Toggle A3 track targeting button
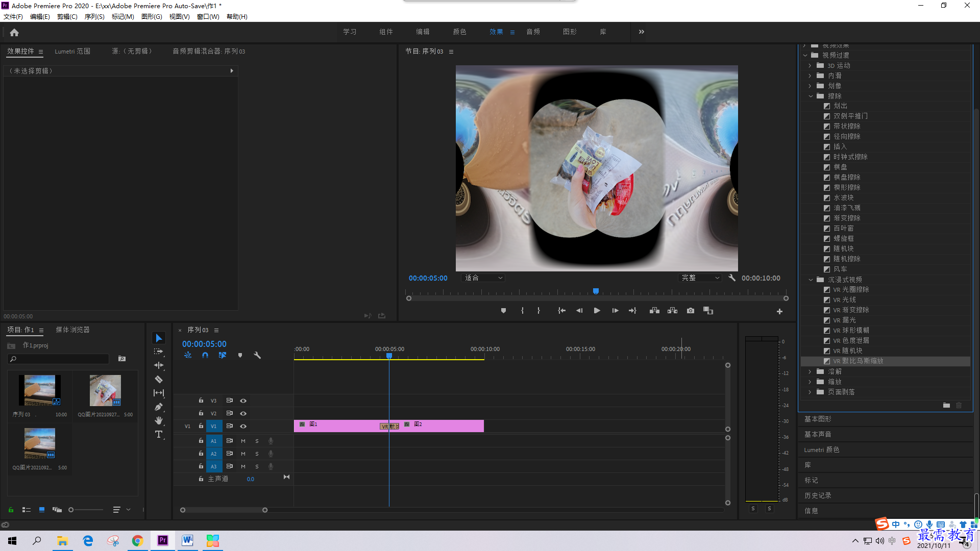Viewport: 980px width, 551px height. click(x=214, y=466)
